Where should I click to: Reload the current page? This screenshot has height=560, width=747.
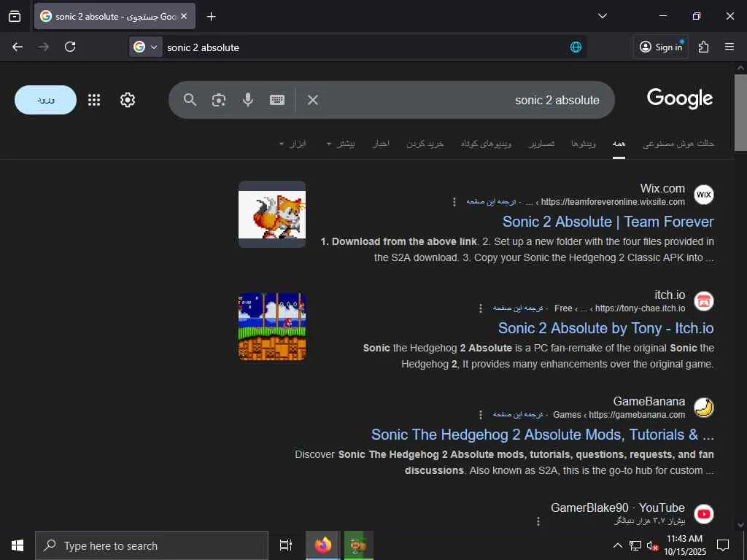pos(70,47)
